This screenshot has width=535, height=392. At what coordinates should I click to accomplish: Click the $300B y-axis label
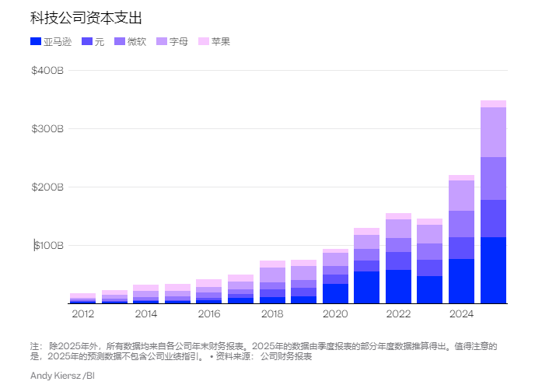tap(47, 129)
